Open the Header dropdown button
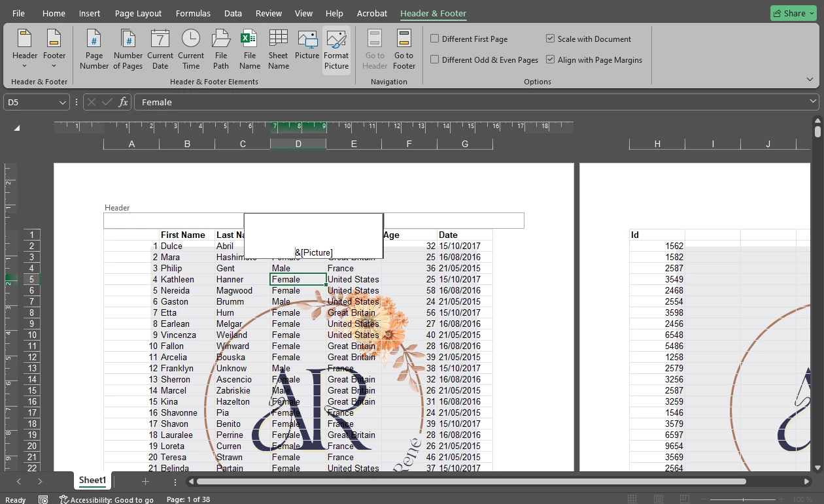Viewport: 824px width, 504px height. [25, 50]
